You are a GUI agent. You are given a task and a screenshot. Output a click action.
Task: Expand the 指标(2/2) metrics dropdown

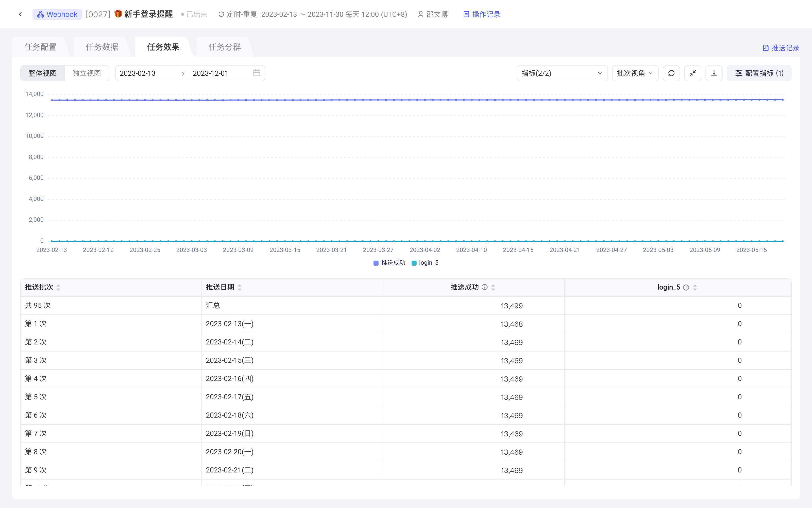562,73
